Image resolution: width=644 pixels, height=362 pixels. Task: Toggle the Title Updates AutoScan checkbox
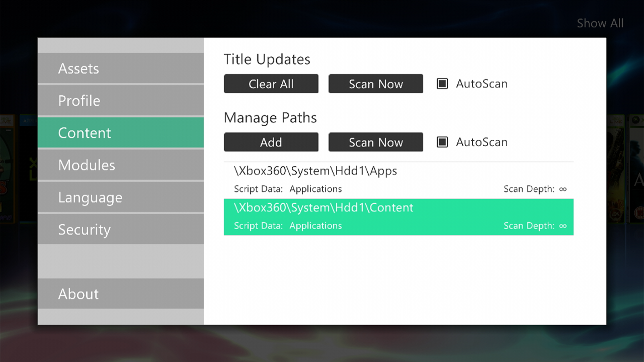[442, 84]
